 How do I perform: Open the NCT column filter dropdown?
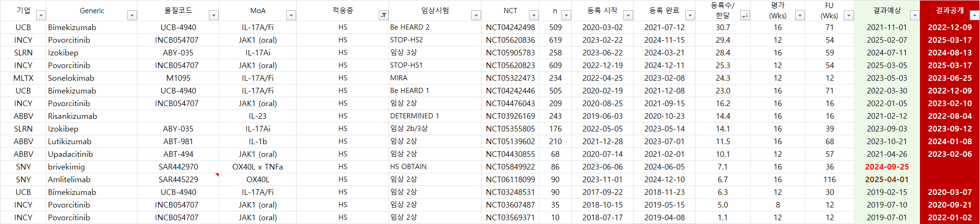coord(534,15)
